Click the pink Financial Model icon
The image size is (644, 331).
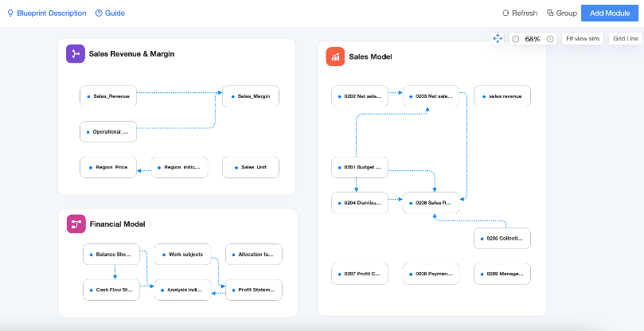pos(76,224)
